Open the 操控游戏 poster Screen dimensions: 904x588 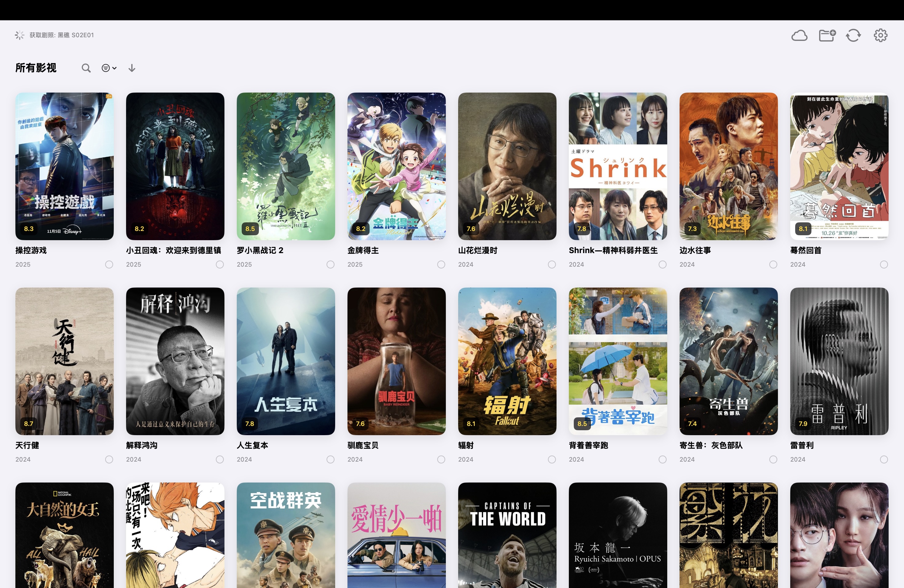coord(65,166)
